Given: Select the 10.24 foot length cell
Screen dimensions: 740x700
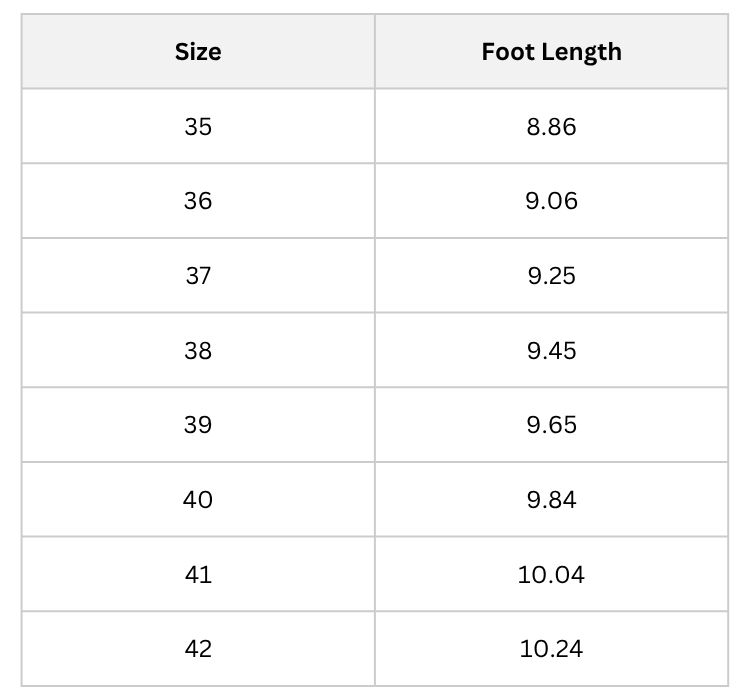Looking at the screenshot, I should point(552,649).
